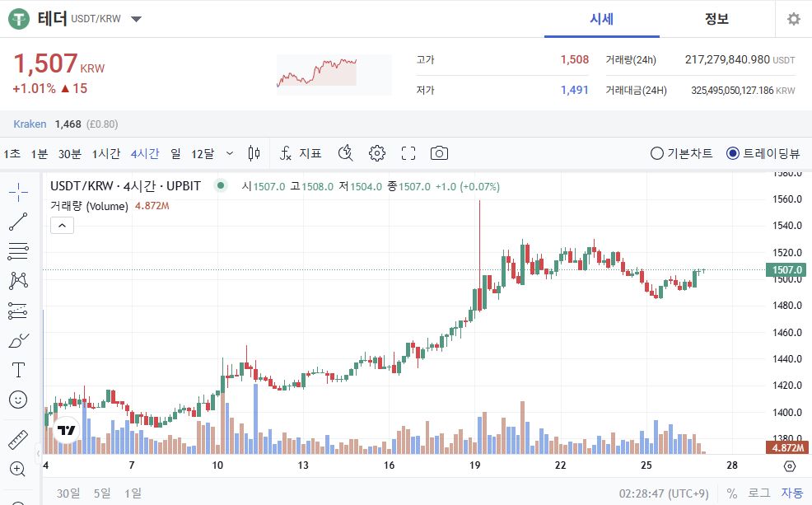Click the 30일 range button

pyautogui.click(x=68, y=493)
